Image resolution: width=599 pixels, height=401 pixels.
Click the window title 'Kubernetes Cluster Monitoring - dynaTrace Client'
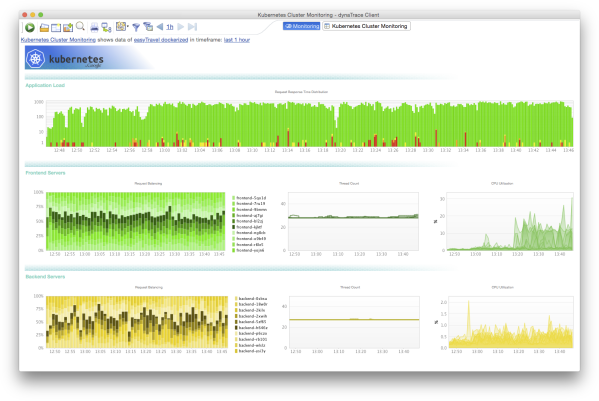click(318, 15)
